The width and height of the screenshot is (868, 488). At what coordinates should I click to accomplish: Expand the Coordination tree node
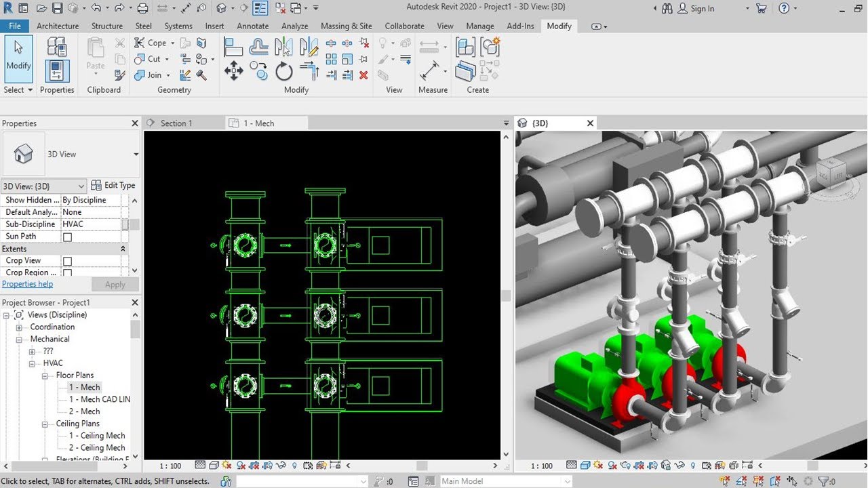click(19, 327)
